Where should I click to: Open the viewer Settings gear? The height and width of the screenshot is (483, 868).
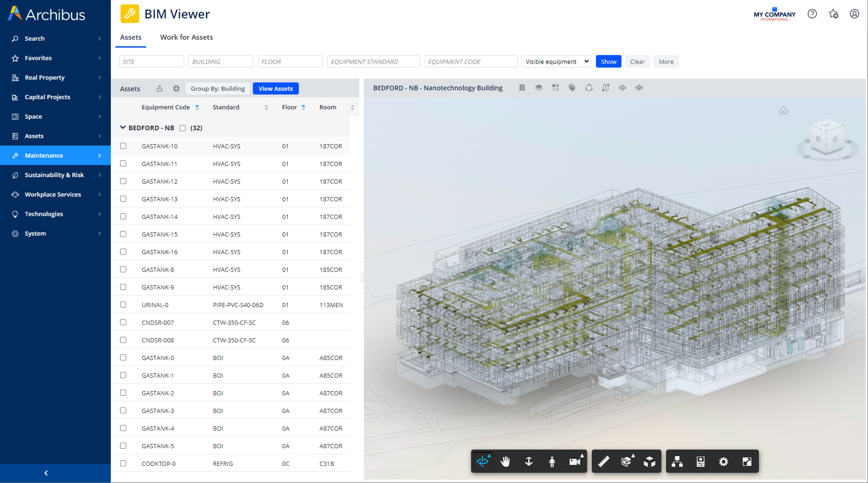coord(723,461)
